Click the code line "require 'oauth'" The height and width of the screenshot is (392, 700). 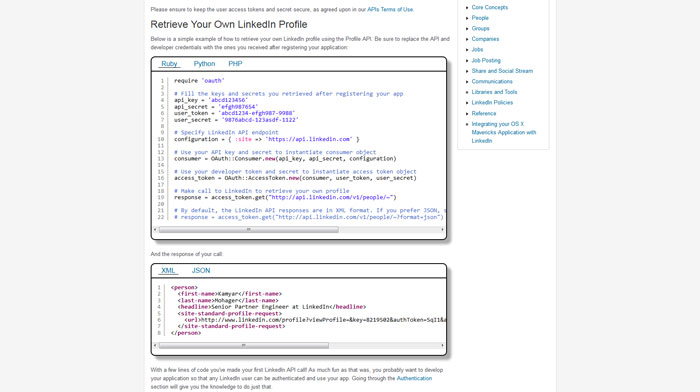point(199,81)
